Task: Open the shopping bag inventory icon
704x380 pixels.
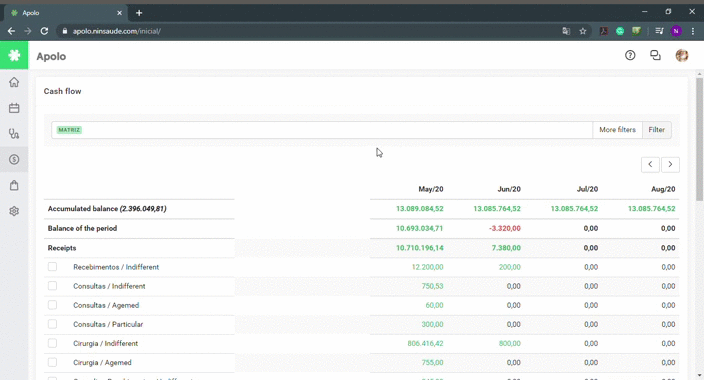Action: tap(14, 185)
